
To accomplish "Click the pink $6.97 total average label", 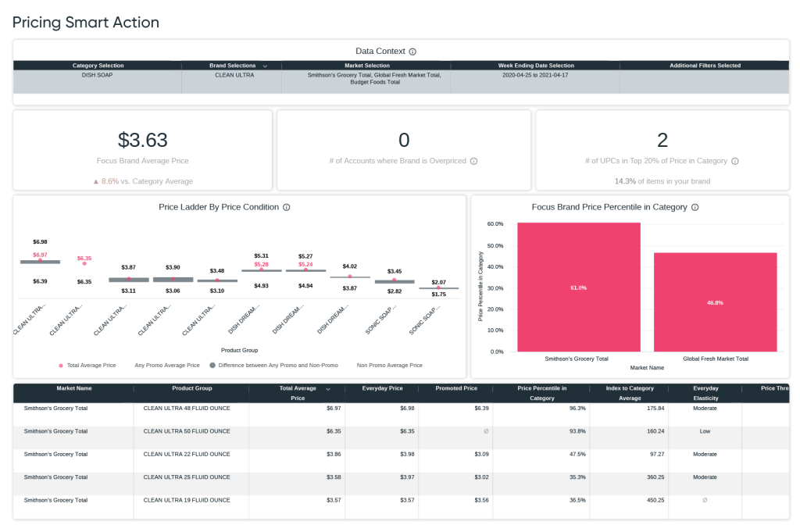I will 40,255.
